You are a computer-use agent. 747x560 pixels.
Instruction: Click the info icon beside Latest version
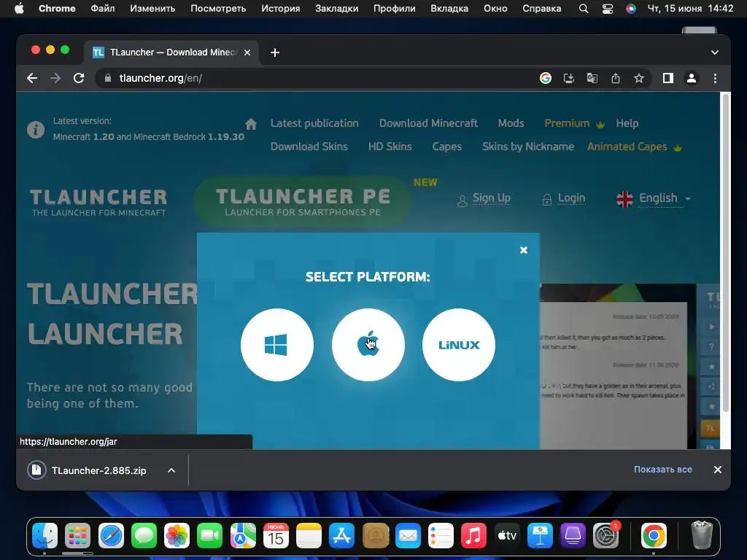pyautogui.click(x=36, y=130)
